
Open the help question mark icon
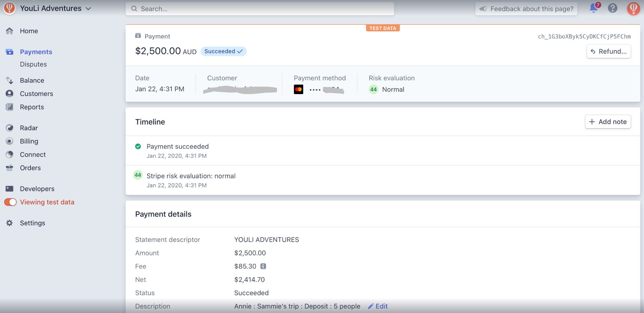click(x=613, y=8)
